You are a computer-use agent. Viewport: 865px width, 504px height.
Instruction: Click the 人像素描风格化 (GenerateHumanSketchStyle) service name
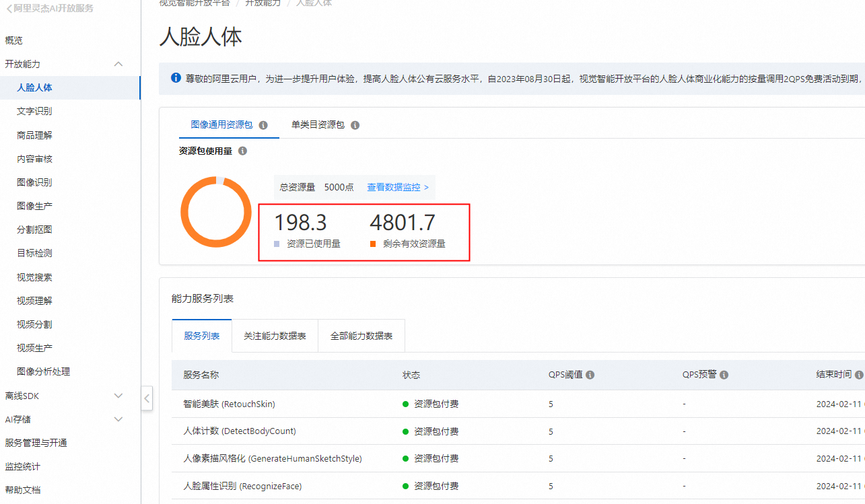[273, 459]
